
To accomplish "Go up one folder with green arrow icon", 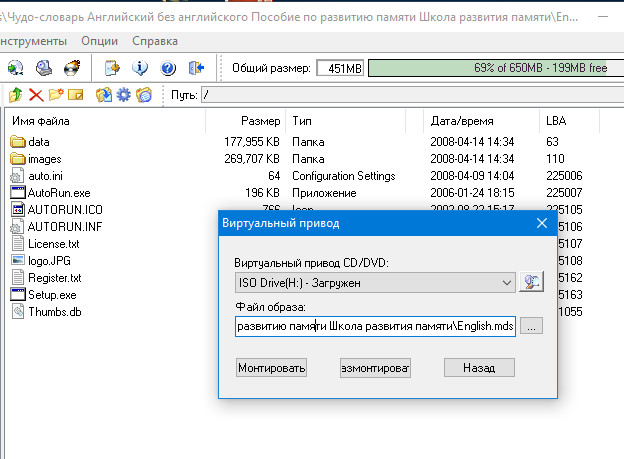I will pos(15,95).
